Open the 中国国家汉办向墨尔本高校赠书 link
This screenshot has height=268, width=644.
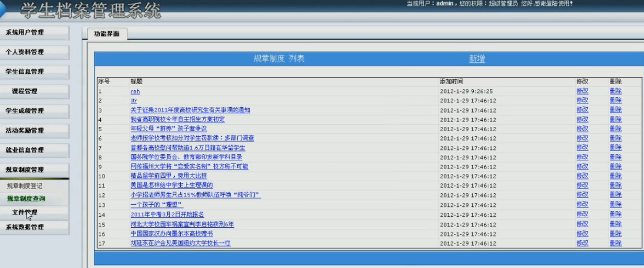click(171, 234)
